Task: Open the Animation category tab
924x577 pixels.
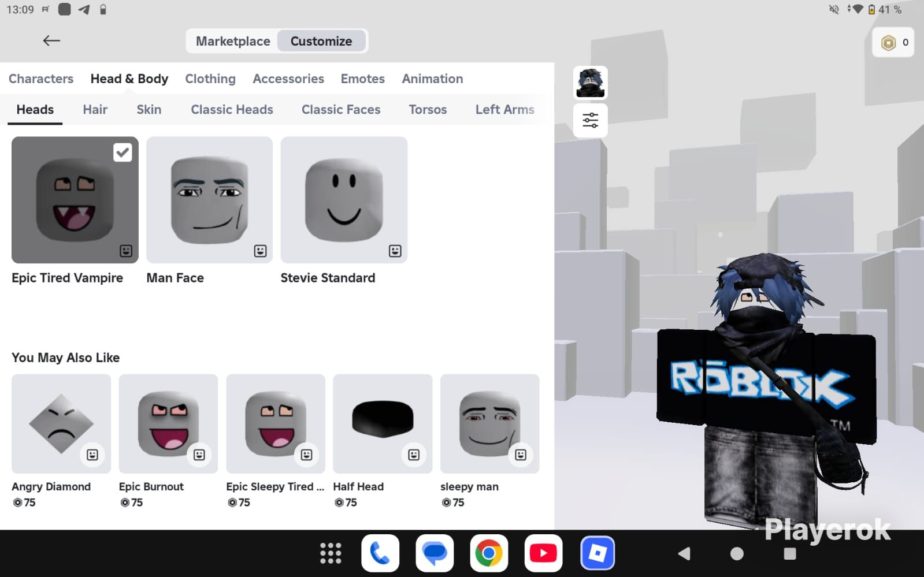Action: pyautogui.click(x=433, y=79)
